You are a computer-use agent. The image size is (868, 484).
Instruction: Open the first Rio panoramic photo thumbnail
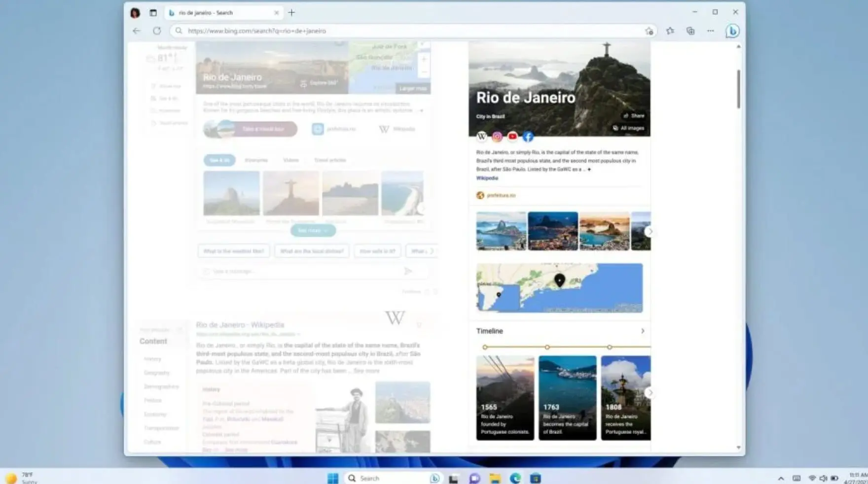[x=501, y=231]
